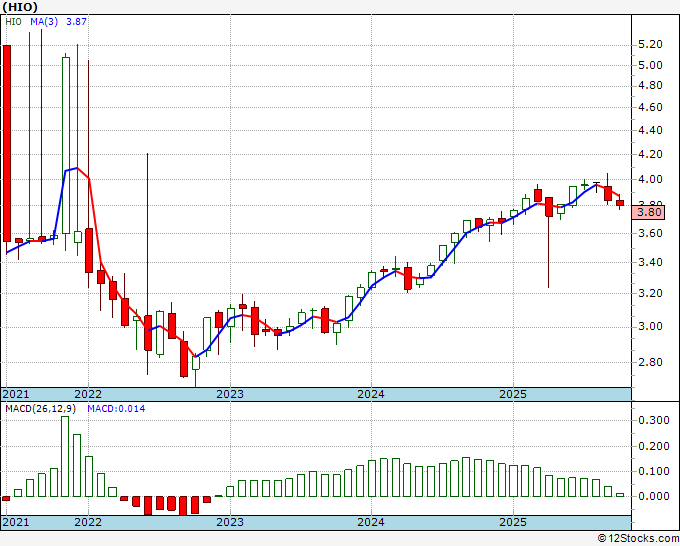This screenshot has width=680, height=546.
Task: Click 2022 on the MACD timeline
Action: tap(88, 522)
